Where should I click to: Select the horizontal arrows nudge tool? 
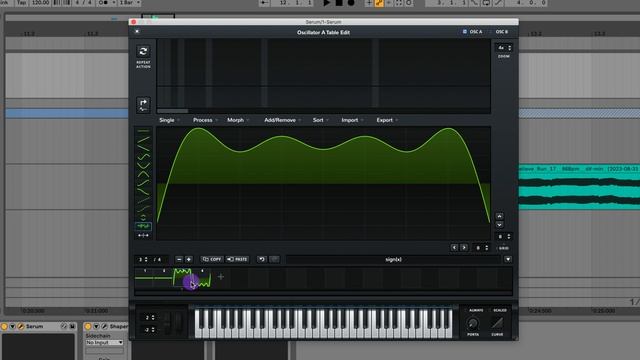click(143, 236)
